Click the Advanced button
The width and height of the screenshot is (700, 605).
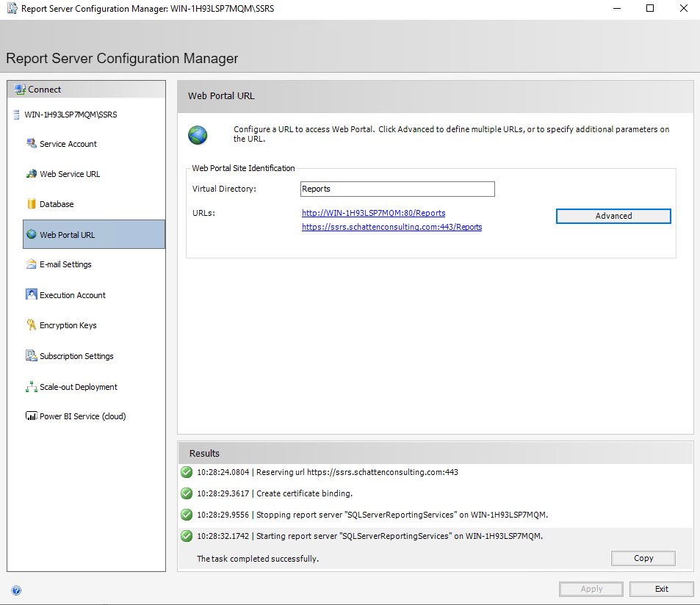click(613, 216)
